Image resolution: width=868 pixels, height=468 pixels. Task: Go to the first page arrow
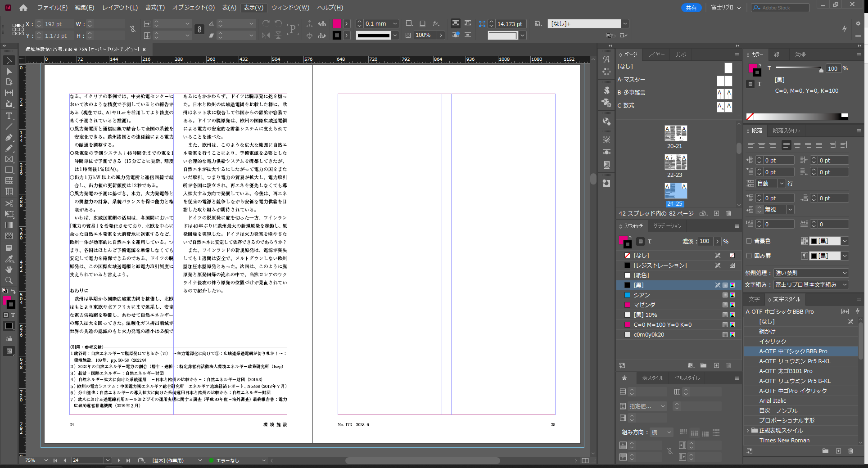click(55, 460)
